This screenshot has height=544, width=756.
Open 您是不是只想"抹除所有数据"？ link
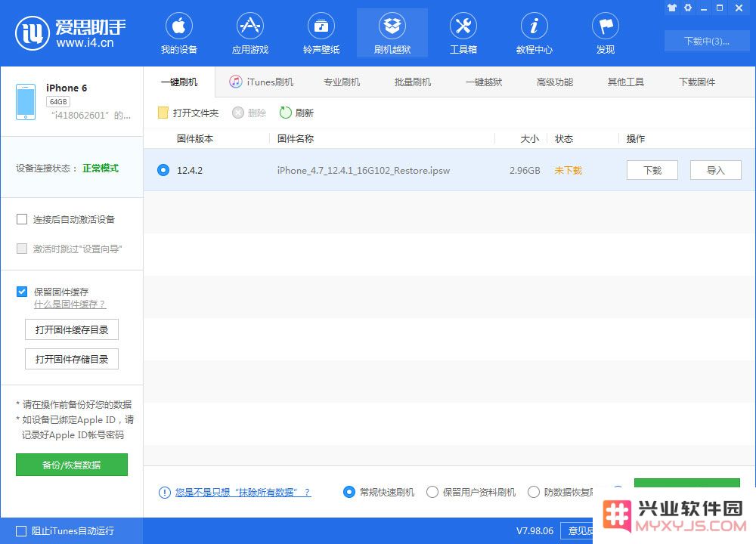243,493
